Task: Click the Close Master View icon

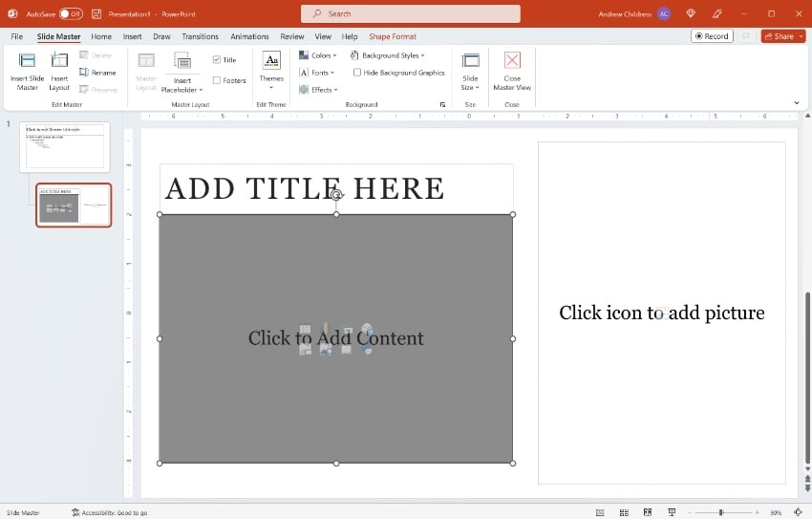Action: 512,61
